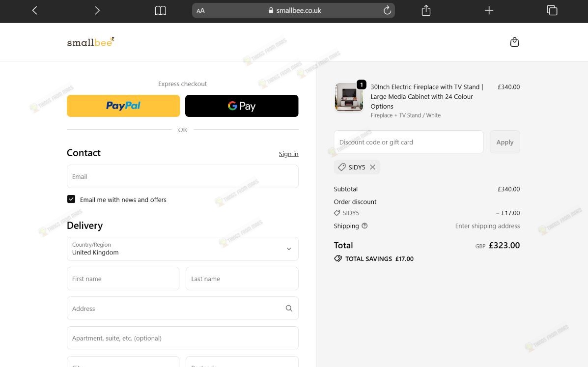Go back with the browser back arrow
Image resolution: width=588 pixels, height=367 pixels.
34,10
